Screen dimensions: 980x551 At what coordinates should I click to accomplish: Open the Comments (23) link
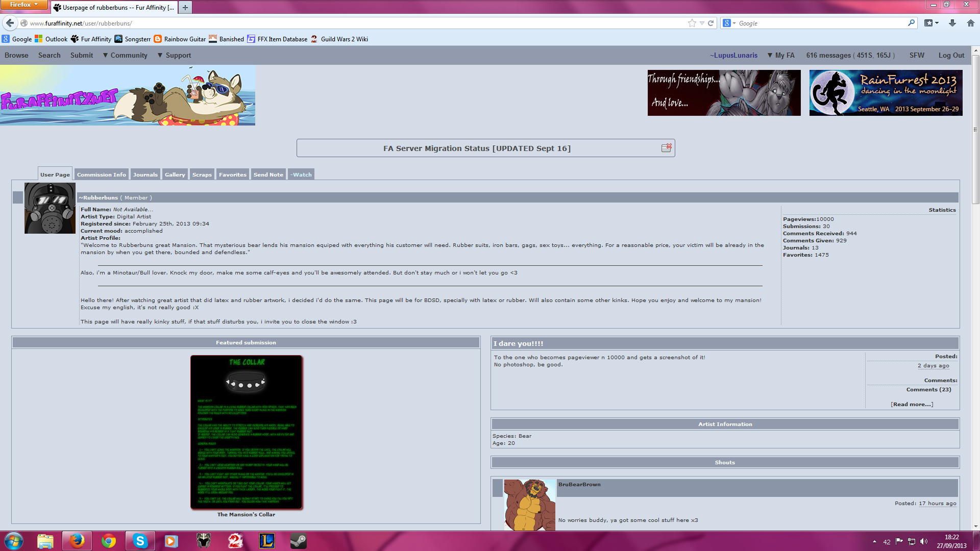click(x=928, y=389)
